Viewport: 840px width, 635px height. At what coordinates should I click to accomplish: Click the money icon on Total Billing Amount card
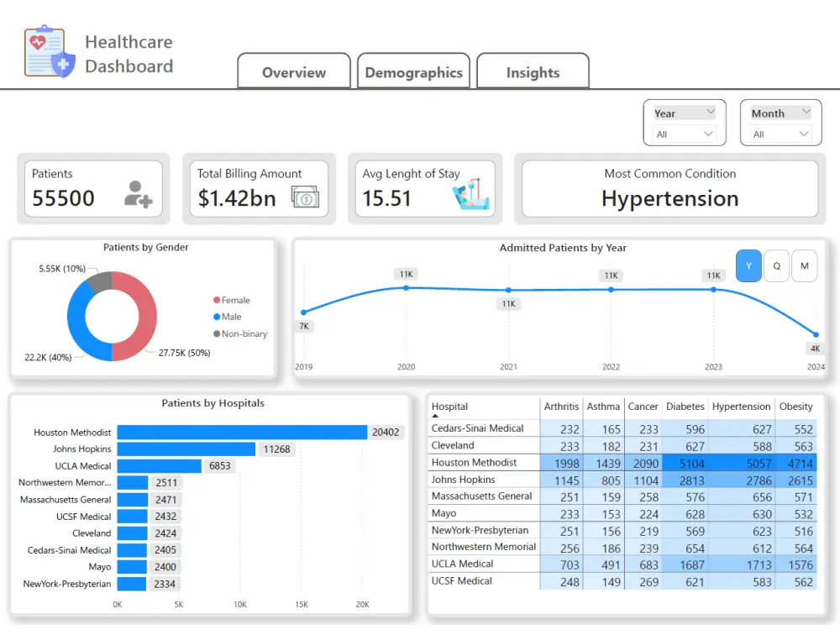coord(304,196)
